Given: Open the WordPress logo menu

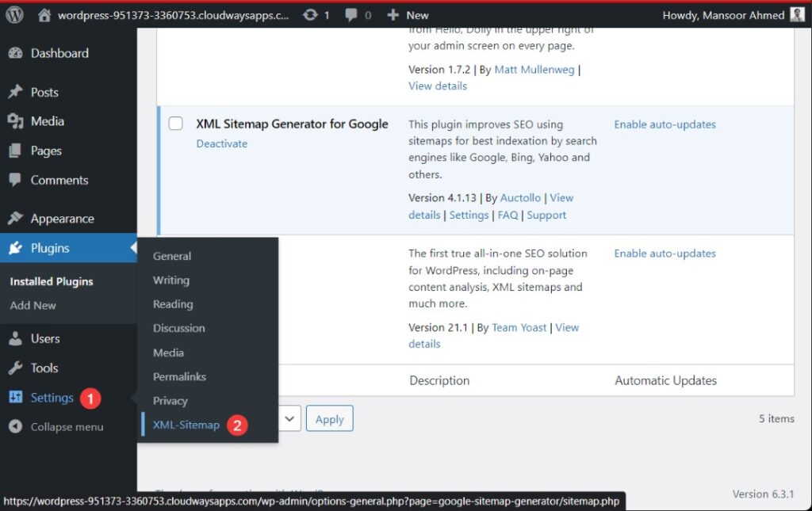Looking at the screenshot, I should point(14,15).
